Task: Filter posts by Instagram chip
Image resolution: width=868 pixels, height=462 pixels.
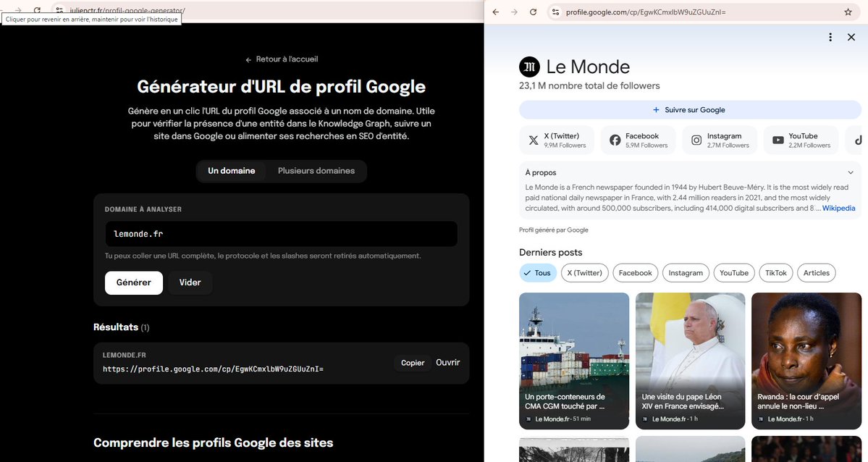Action: pos(686,272)
